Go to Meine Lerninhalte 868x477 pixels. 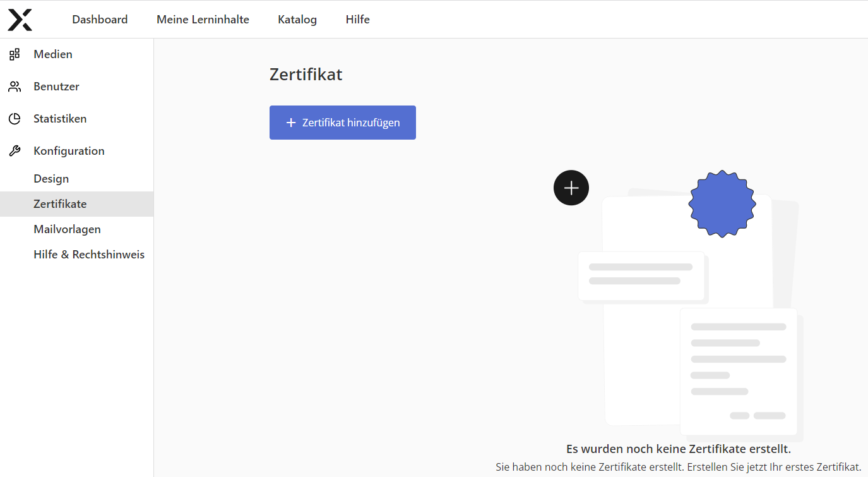point(203,20)
